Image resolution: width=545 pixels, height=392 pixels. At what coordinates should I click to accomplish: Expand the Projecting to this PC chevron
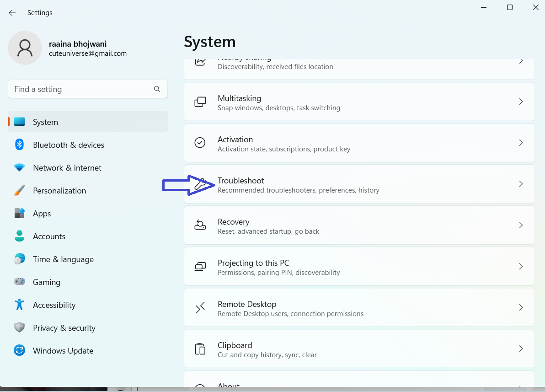(520, 266)
